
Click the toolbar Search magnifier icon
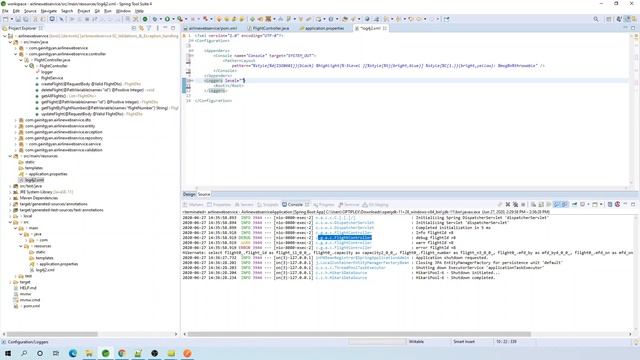(x=596, y=19)
